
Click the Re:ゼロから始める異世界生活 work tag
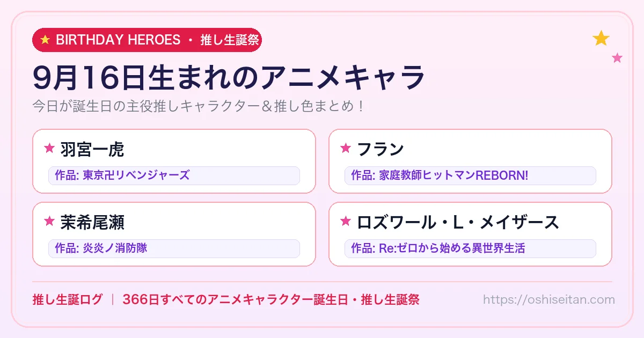point(470,248)
